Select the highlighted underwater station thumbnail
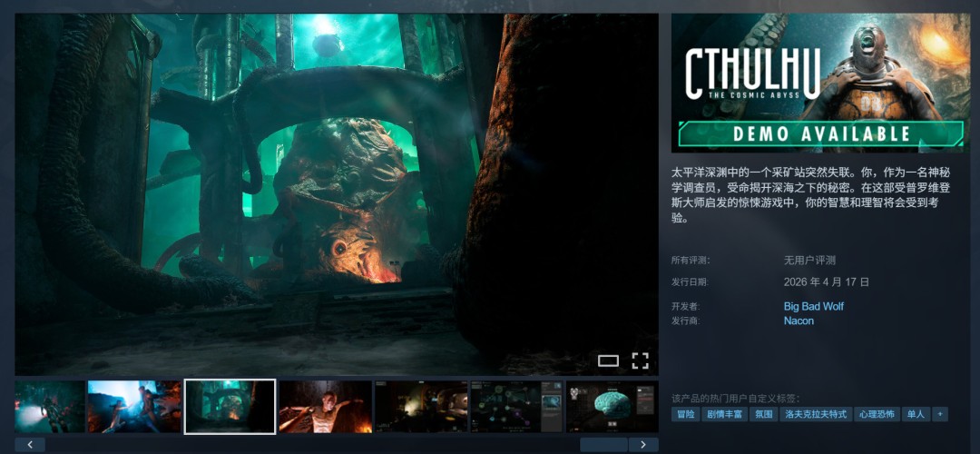Image resolution: width=980 pixels, height=454 pixels. coord(230,406)
